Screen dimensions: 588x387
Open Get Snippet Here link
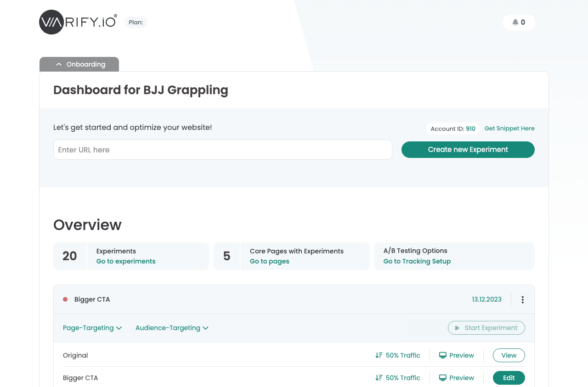[509, 129]
